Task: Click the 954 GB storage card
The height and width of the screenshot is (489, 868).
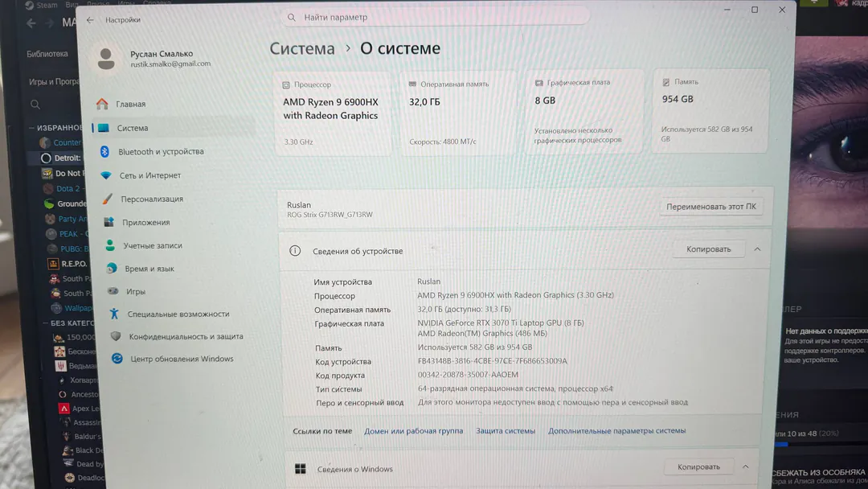Action: click(x=710, y=110)
